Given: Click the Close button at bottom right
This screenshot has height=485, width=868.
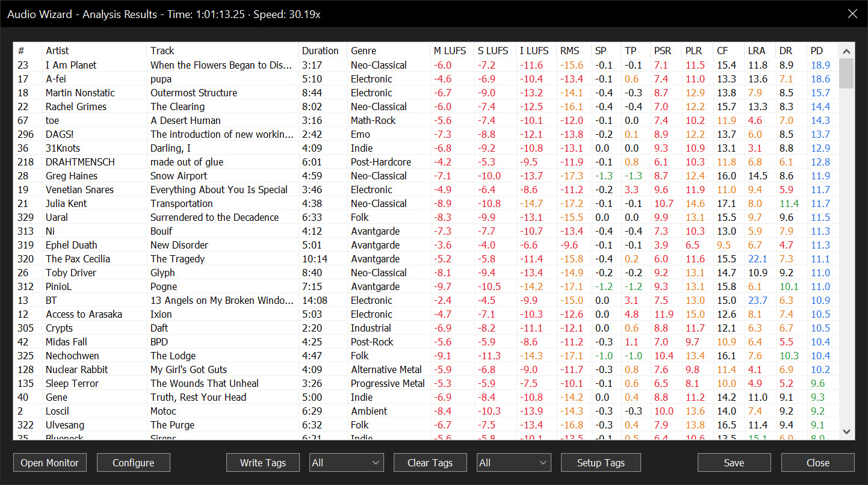Looking at the screenshot, I should pyautogui.click(x=817, y=463).
